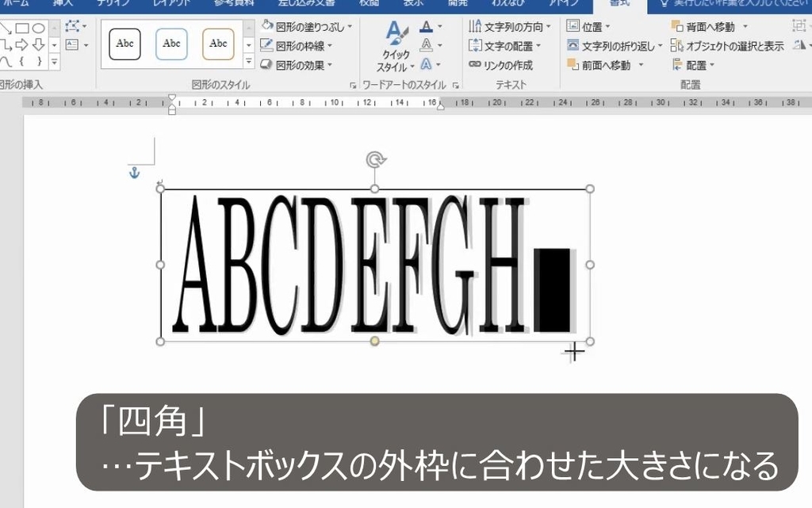812x508 pixels.
Task: Apply the blue-outline Abc shape style
Action: 171,44
